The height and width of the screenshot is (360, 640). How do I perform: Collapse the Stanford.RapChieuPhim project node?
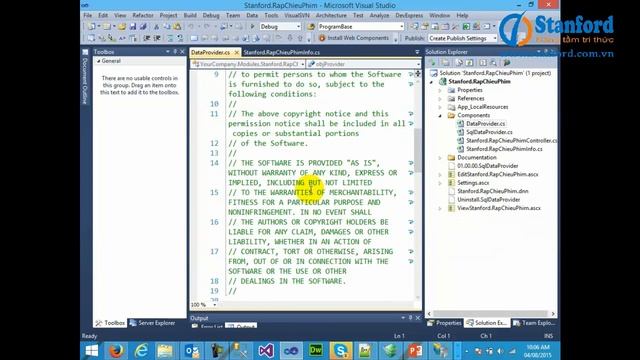click(x=431, y=82)
